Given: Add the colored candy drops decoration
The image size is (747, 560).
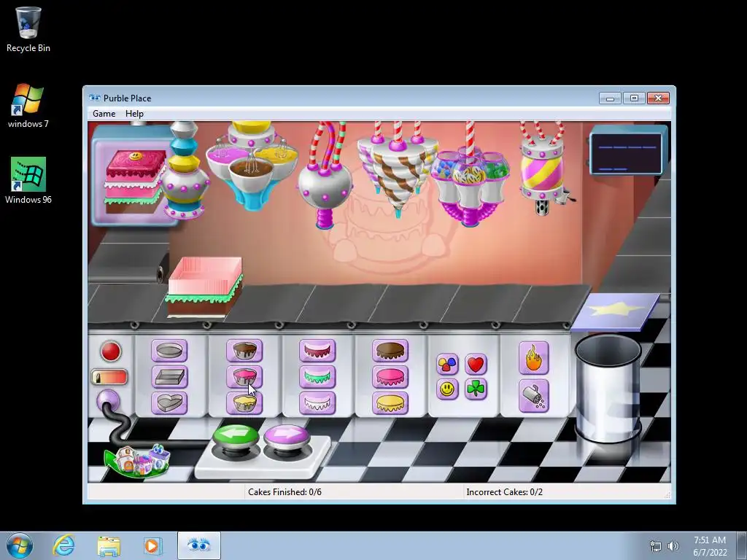Looking at the screenshot, I should (447, 365).
